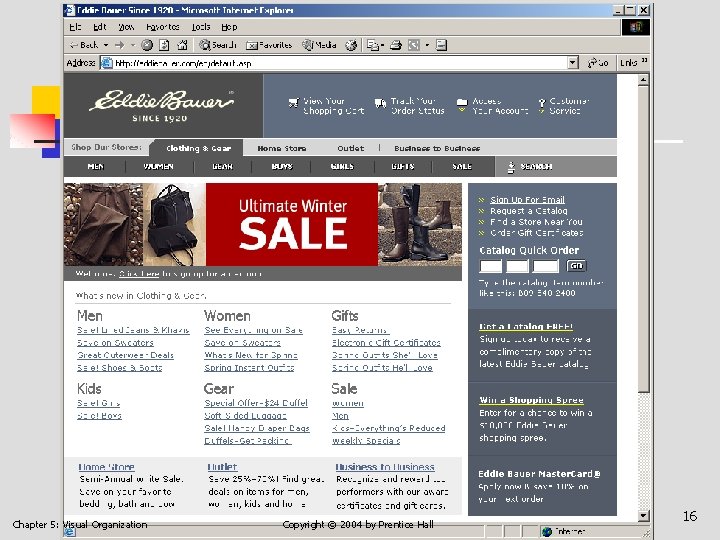Click first Catalog Quick Order field
The width and height of the screenshot is (720, 540).
[x=490, y=266]
